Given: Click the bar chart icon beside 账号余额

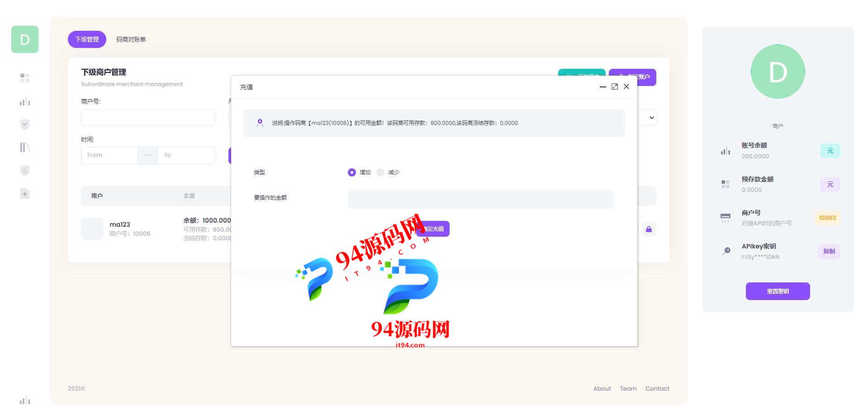Looking at the screenshot, I should coord(726,151).
